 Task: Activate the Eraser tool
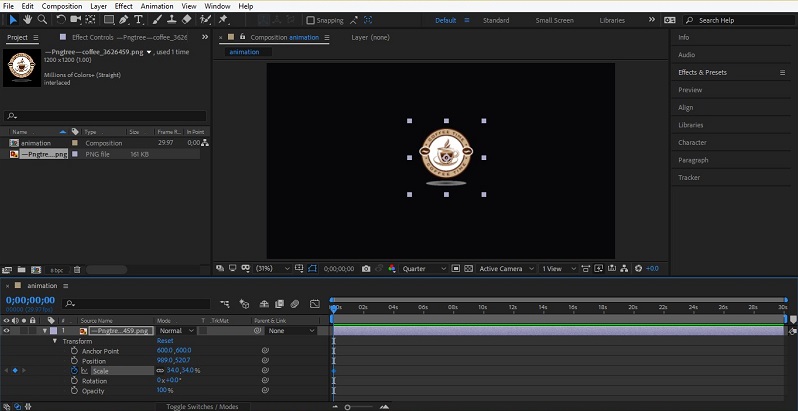(187, 19)
